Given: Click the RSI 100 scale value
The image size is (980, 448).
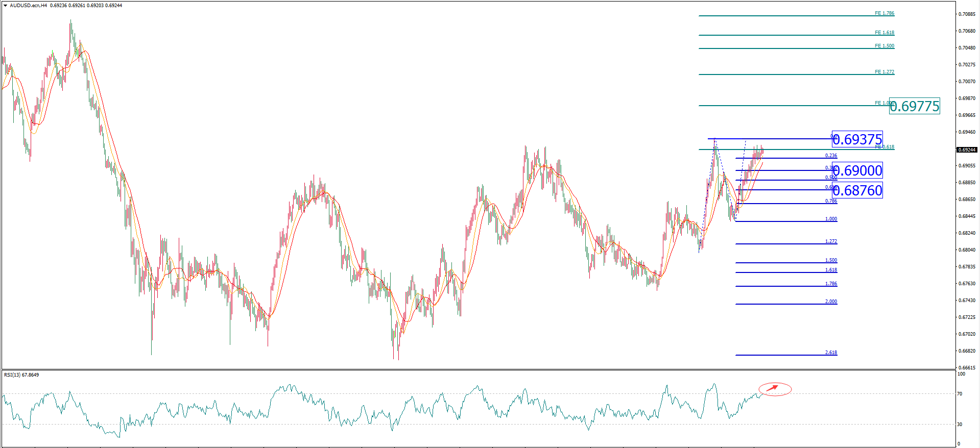Looking at the screenshot, I should click(x=961, y=374).
